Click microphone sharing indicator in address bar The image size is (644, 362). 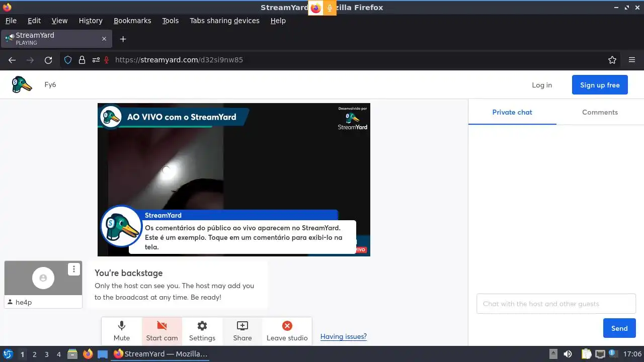107,60
